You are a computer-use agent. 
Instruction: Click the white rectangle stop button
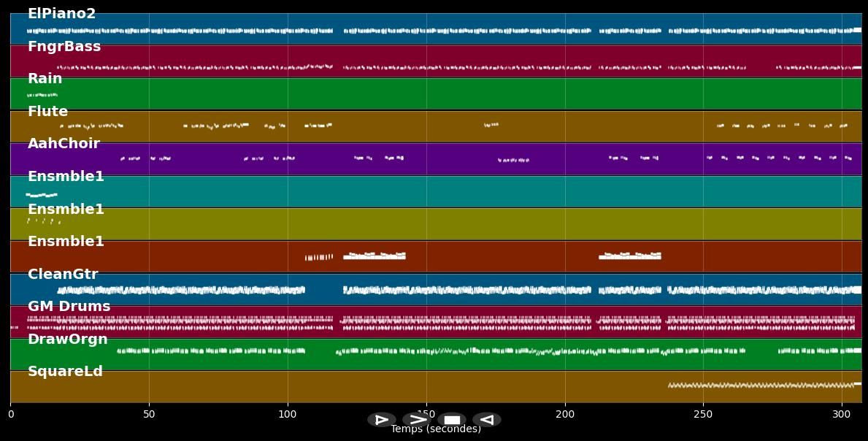coord(452,420)
